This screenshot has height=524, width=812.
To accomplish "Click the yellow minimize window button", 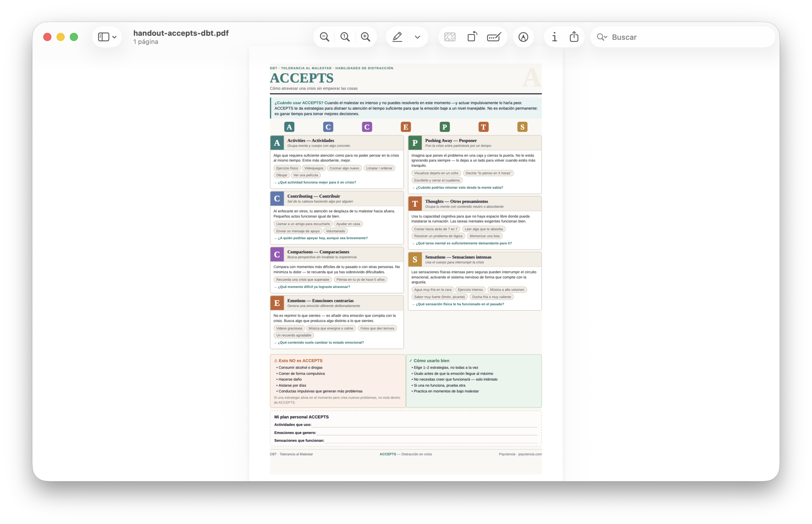I will tap(61, 37).
